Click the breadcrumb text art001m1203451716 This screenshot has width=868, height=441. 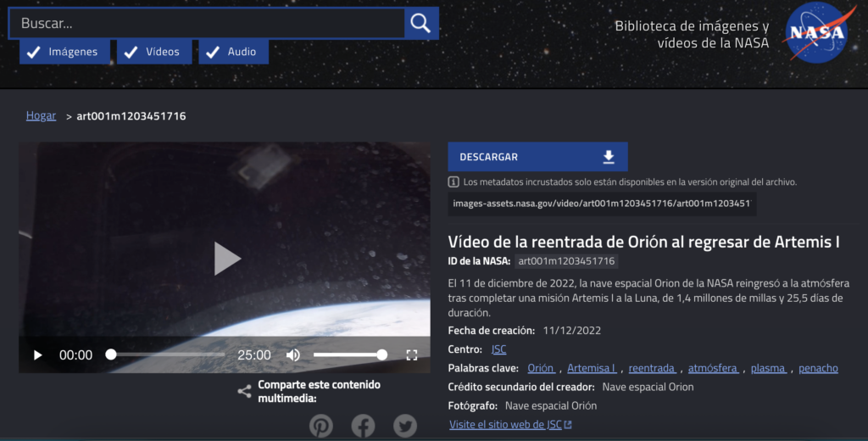(x=131, y=116)
